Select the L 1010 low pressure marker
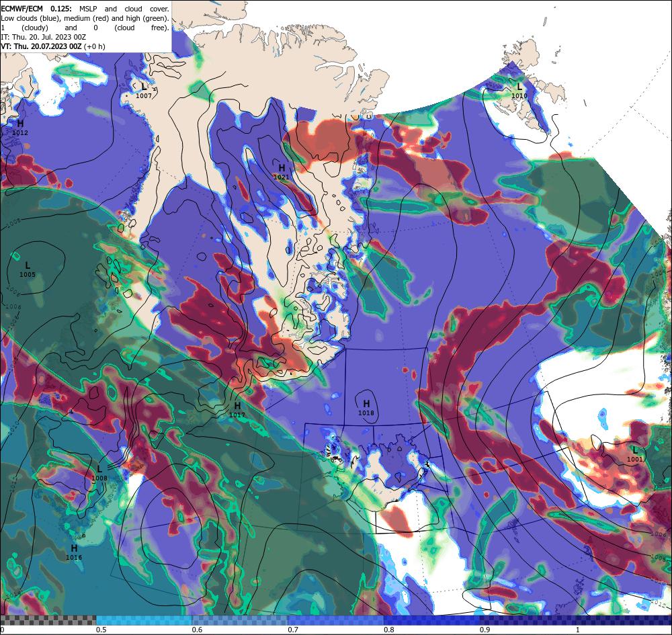 pyautogui.click(x=519, y=91)
